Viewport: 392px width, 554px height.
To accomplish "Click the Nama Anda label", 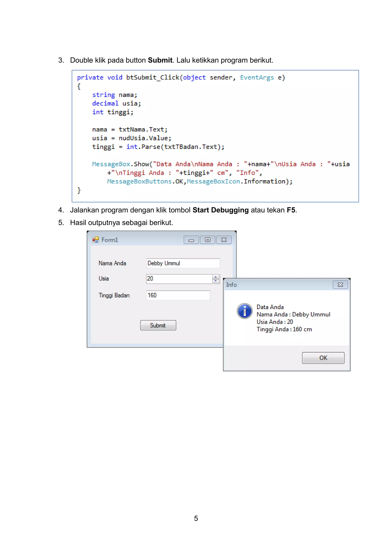I will (x=112, y=263).
